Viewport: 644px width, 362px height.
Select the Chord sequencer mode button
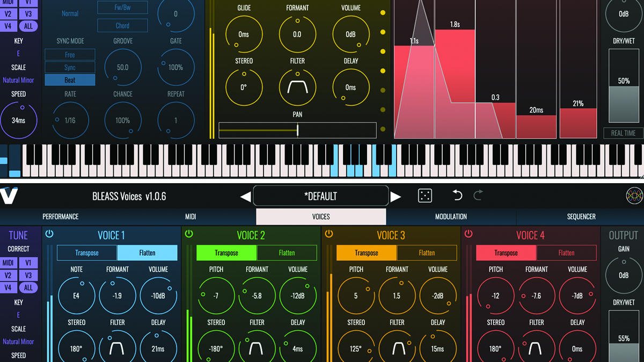[x=122, y=25]
